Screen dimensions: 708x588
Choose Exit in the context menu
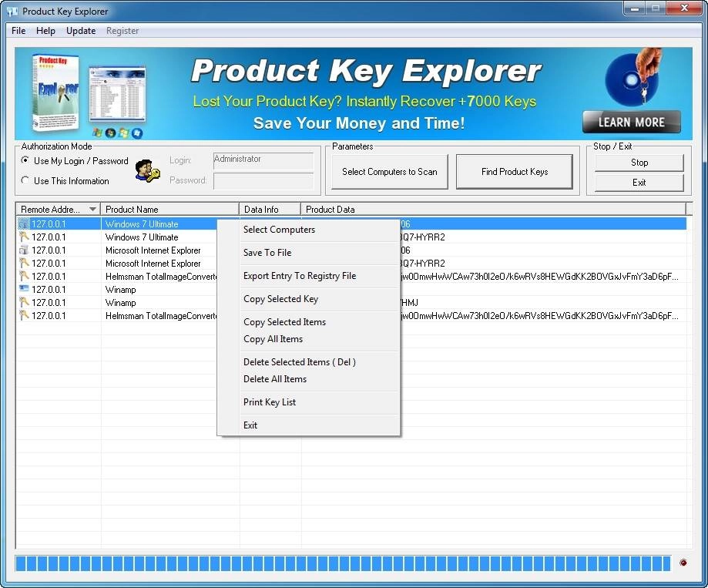308,425
